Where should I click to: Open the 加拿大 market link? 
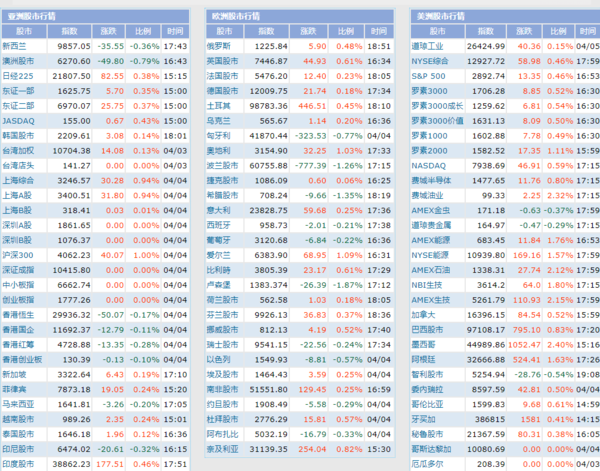(424, 315)
